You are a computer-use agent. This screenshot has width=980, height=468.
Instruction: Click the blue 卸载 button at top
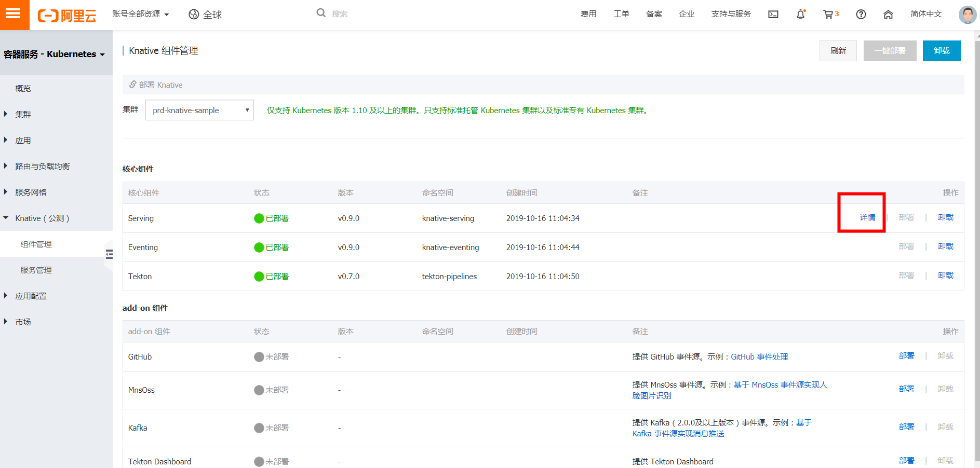click(942, 51)
